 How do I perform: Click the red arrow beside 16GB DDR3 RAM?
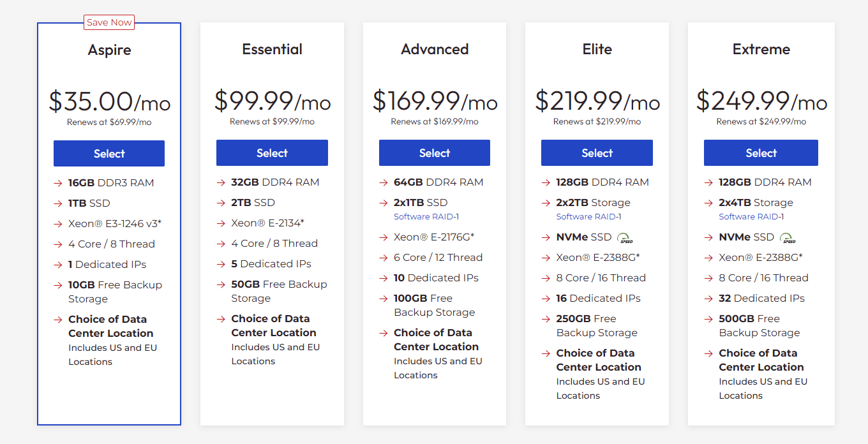tap(57, 182)
